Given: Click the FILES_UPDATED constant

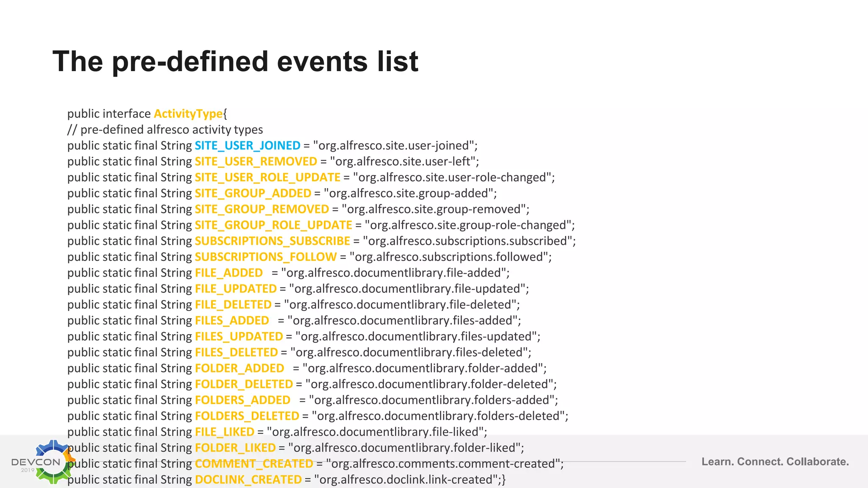Looking at the screenshot, I should point(239,336).
